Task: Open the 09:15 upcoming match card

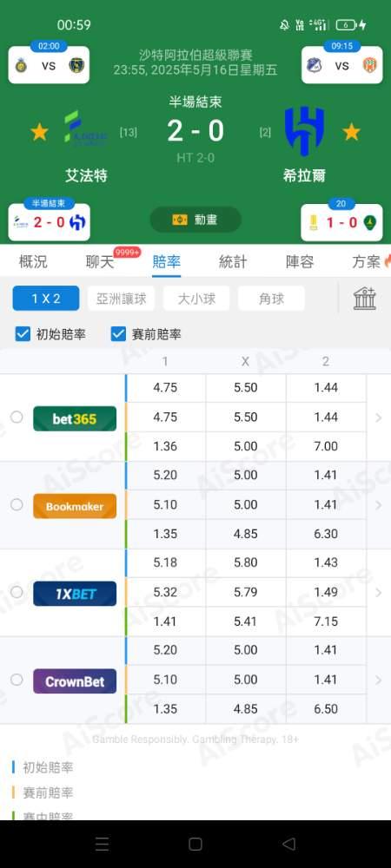Action: click(341, 62)
